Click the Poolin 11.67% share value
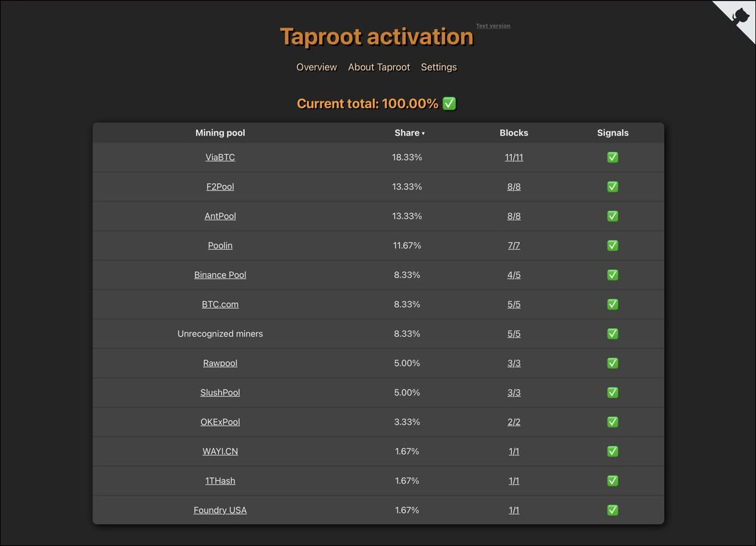Screen dimensions: 756x546 [407, 245]
